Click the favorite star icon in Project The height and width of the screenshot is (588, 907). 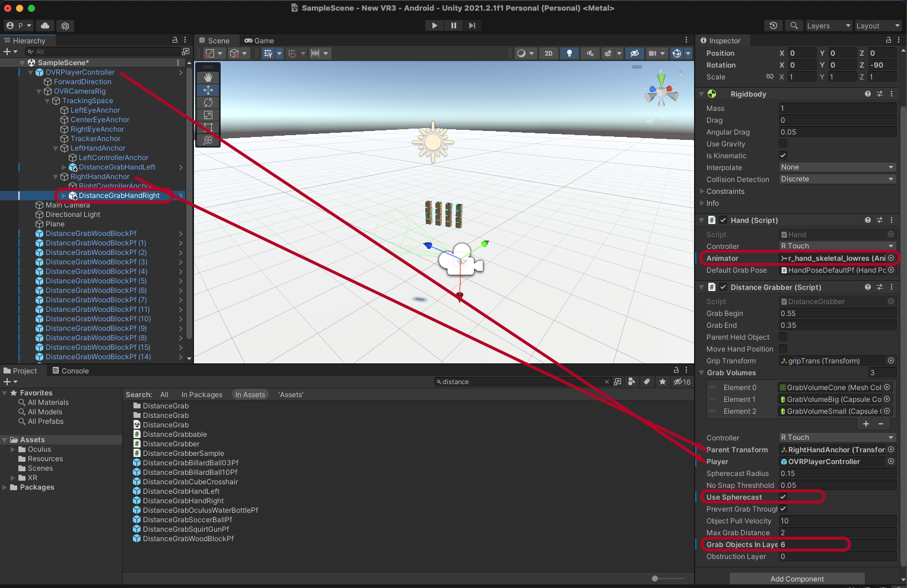point(663,382)
